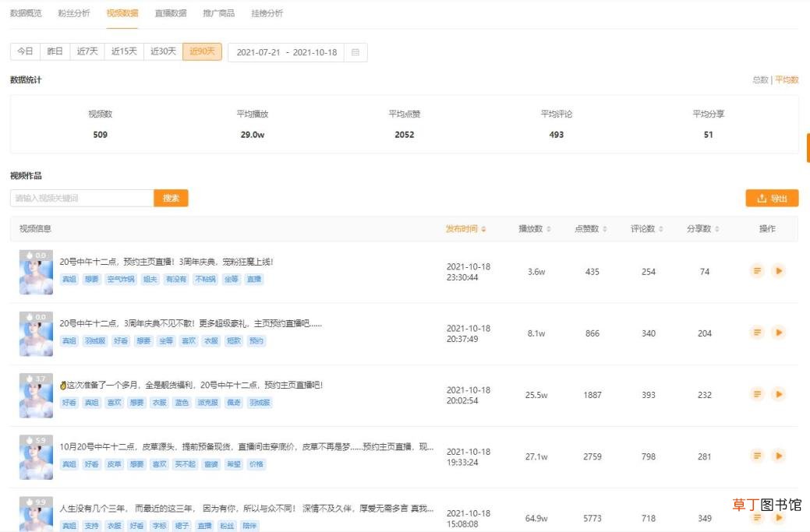Switch to the 粉丝分析 tab
This screenshot has width=810, height=532.
coord(74,13)
